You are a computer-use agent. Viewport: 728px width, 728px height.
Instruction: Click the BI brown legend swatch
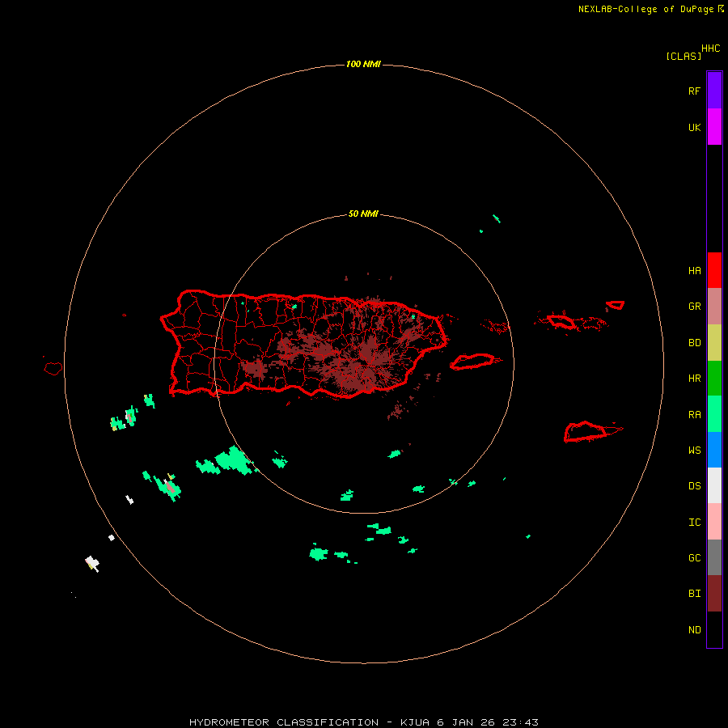[714, 594]
